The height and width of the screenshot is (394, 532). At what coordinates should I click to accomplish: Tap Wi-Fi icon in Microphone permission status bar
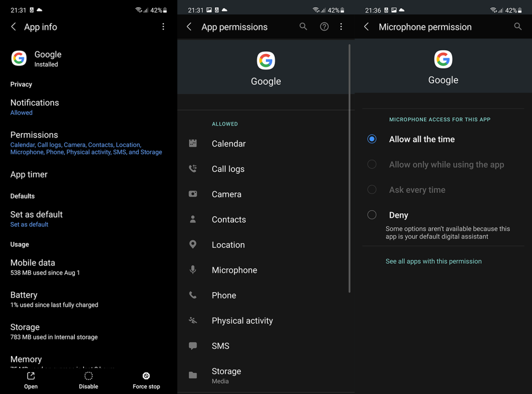(494, 10)
